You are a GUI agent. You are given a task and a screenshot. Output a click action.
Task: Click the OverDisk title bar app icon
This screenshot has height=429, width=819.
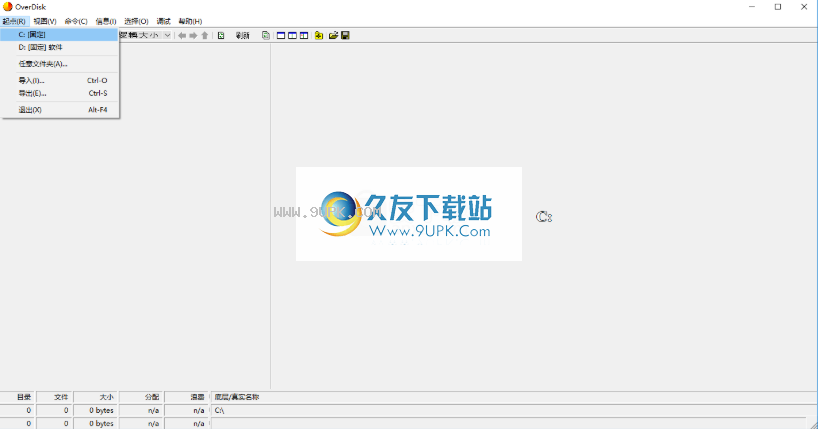[7, 7]
